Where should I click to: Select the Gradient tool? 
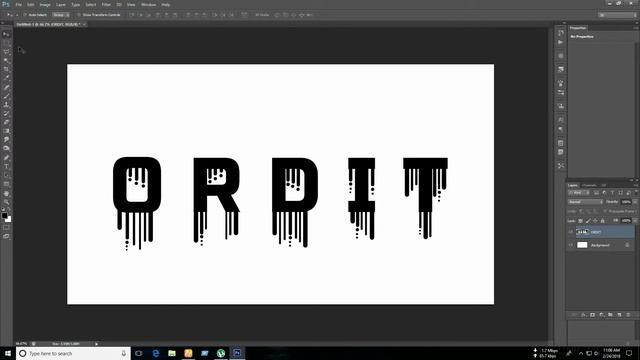click(x=6, y=131)
